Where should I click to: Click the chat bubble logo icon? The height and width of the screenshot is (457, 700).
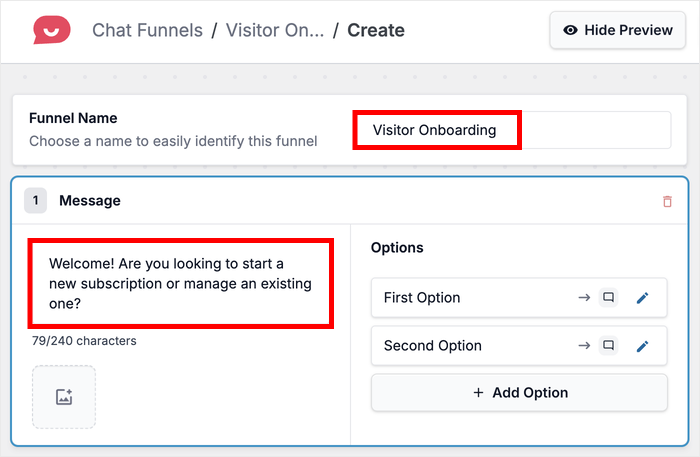tap(47, 30)
